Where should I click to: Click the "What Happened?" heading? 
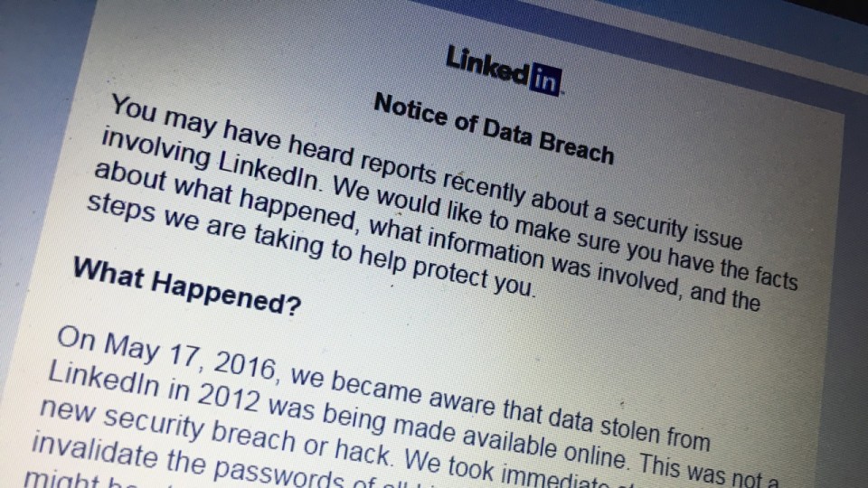pos(187,286)
